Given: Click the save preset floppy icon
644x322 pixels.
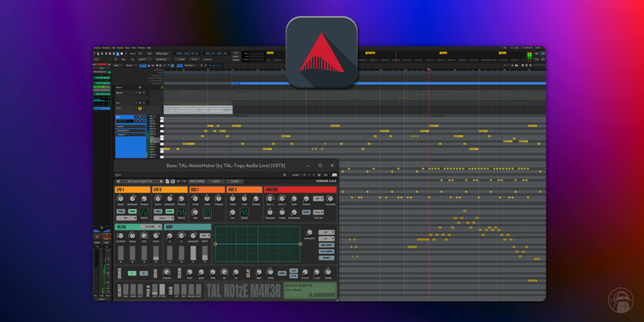Looking at the screenshot, I should pyautogui.click(x=173, y=181).
